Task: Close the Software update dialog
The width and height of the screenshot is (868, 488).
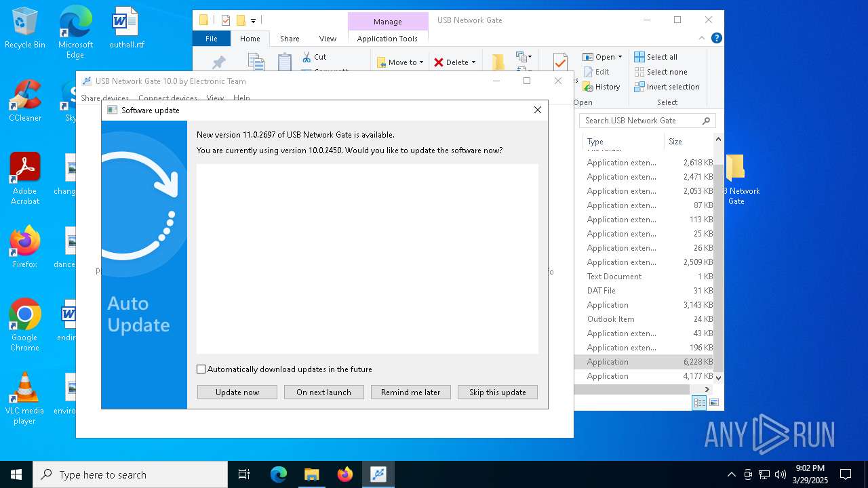Action: [538, 110]
